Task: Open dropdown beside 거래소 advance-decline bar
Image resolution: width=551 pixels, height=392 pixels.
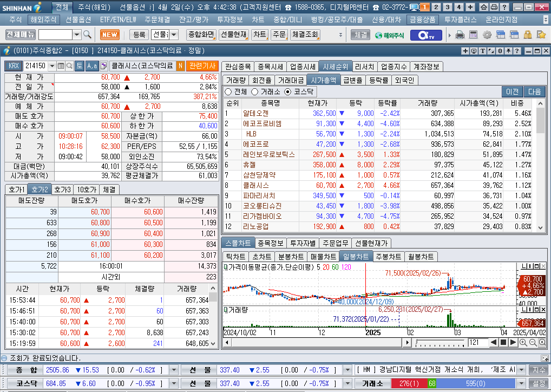Action: click(521, 383)
